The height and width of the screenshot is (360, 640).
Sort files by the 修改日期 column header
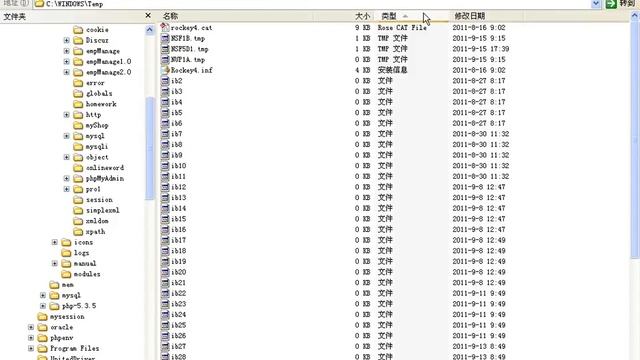[487, 16]
